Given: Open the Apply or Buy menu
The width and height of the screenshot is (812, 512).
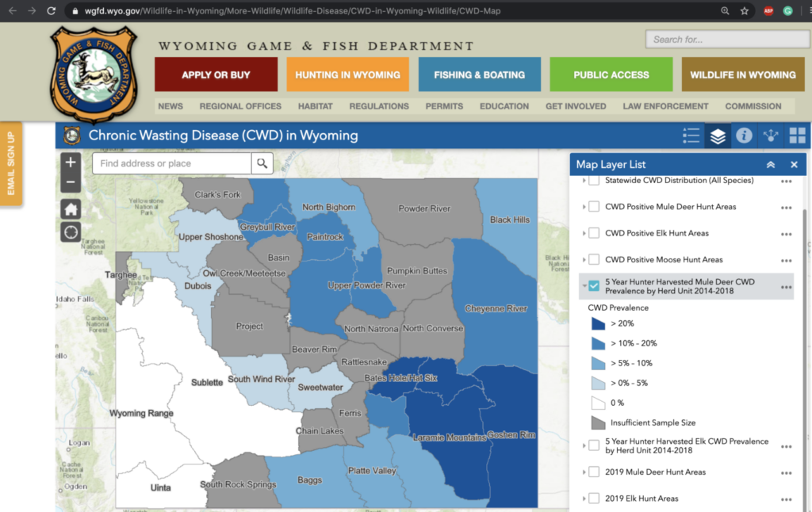Looking at the screenshot, I should click(x=216, y=75).
